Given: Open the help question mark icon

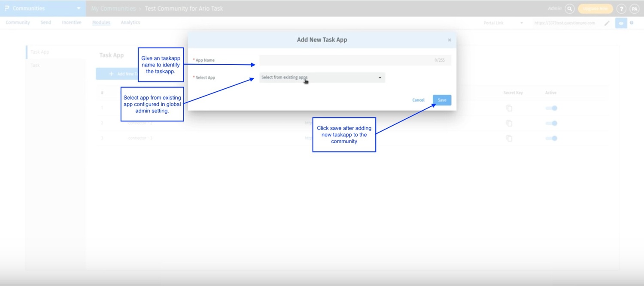Looking at the screenshot, I should 621,9.
